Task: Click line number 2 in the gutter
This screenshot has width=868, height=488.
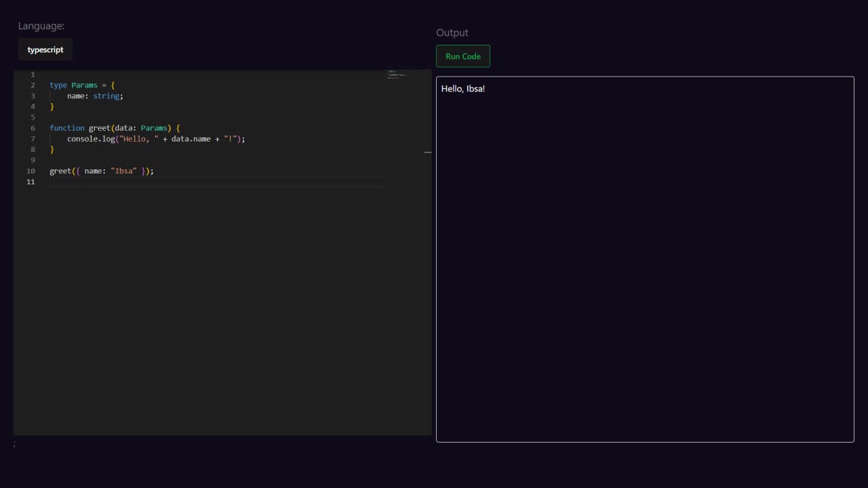Action: 33,85
